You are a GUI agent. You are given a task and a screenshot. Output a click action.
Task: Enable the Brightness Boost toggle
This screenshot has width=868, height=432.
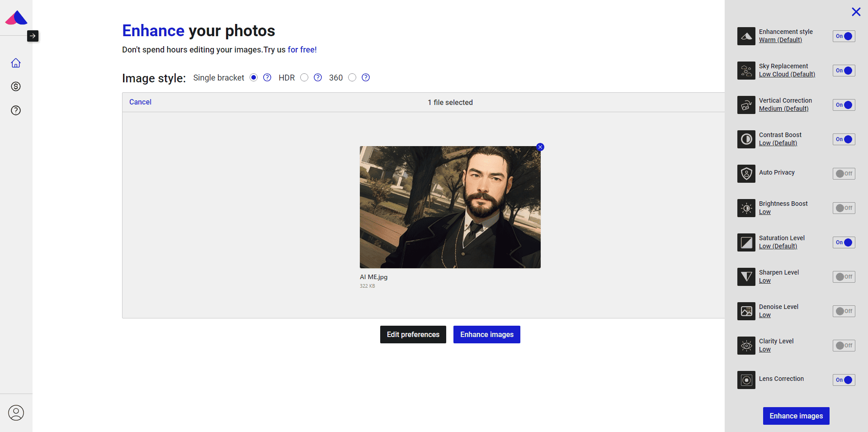(x=844, y=208)
